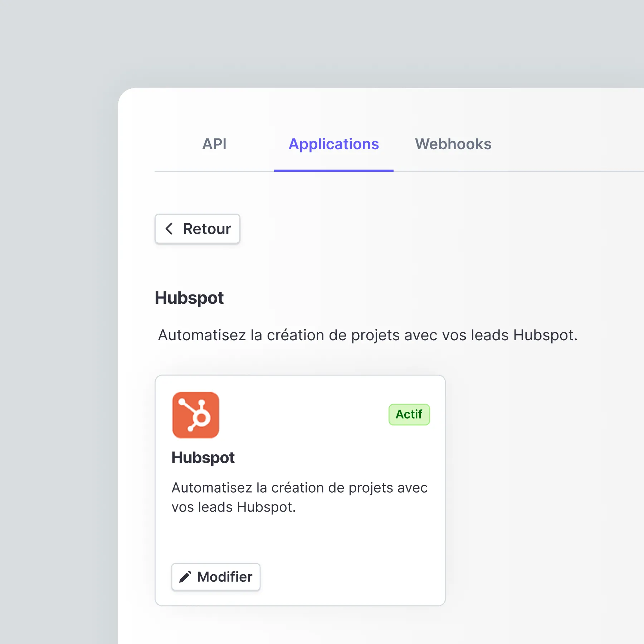The height and width of the screenshot is (644, 644).
Task: Select the Applications tab
Action: tap(333, 144)
